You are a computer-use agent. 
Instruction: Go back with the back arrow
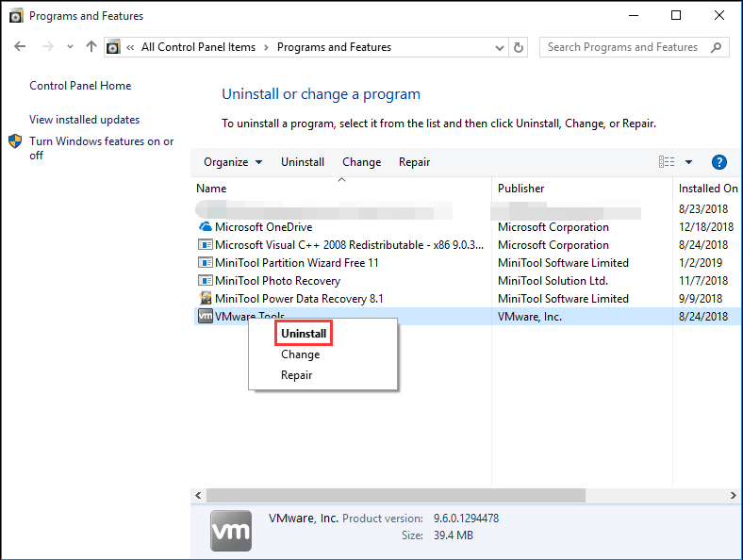(x=20, y=46)
